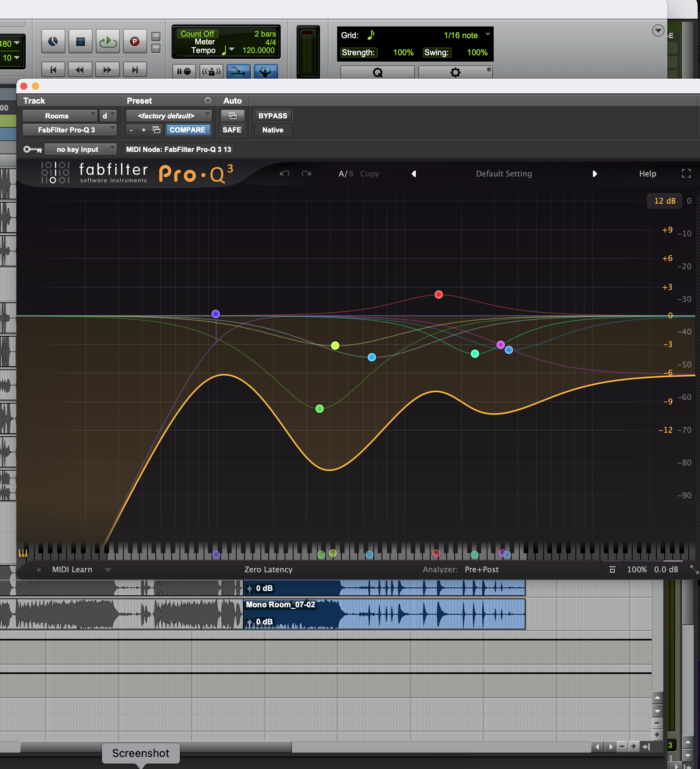Open the 12 dB display range menu
700x769 pixels.
point(665,201)
